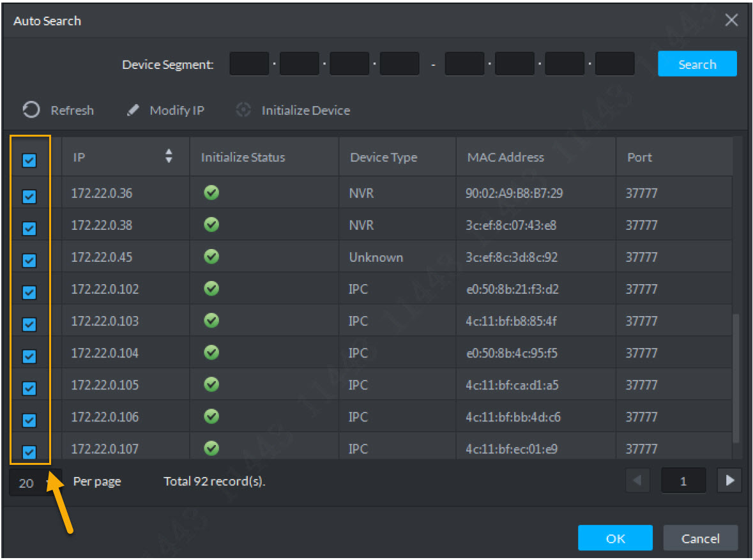Open the 20 per page dropdown
753x560 pixels.
click(35, 483)
